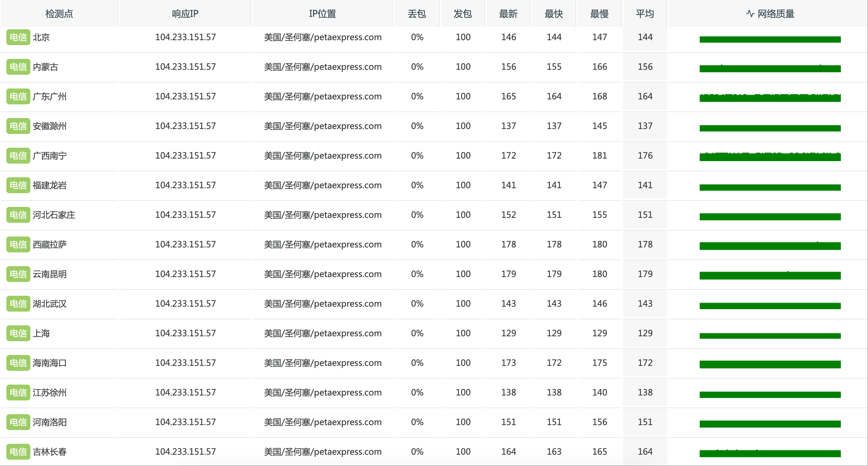Viewport: 868px width, 466px height.
Task: Sort by the 丢包 column header
Action: point(417,14)
